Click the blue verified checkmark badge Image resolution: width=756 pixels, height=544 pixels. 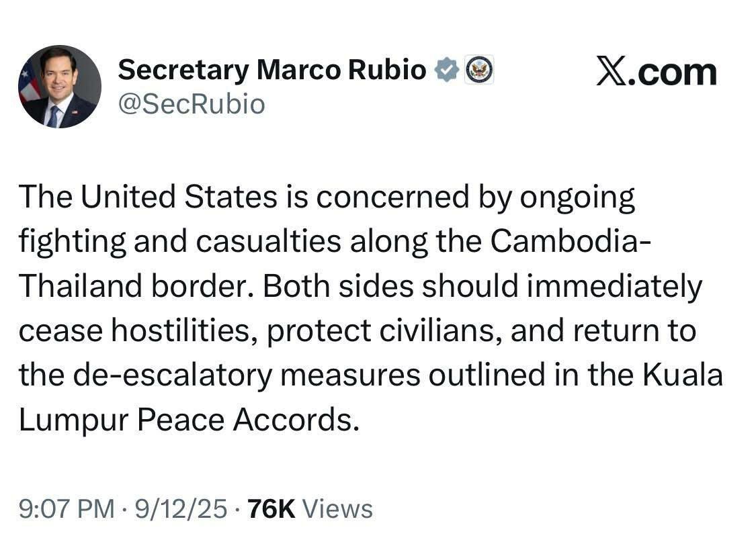[x=446, y=70]
